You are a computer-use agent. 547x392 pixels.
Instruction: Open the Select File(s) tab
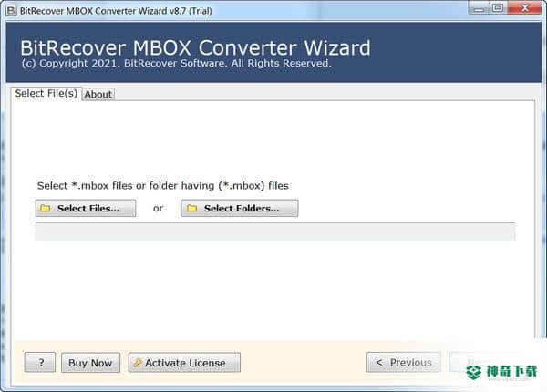[46, 94]
